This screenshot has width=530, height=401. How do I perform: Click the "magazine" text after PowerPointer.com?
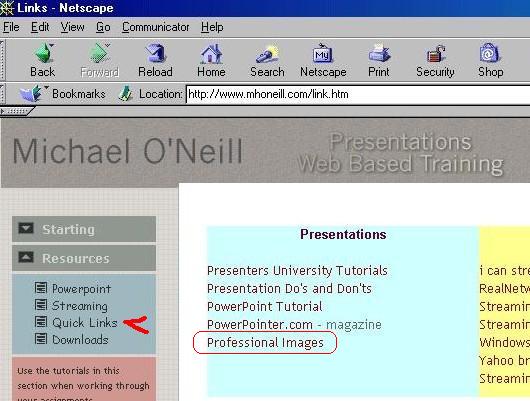[354, 325]
